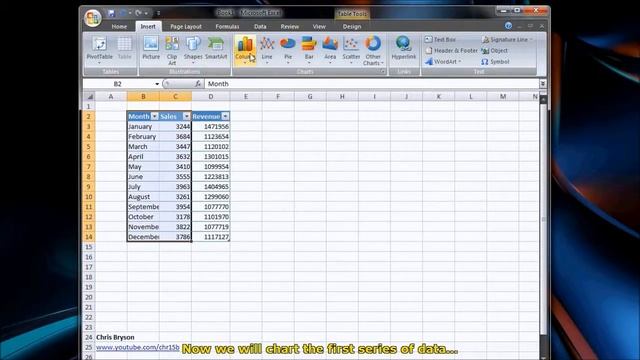Insert a Hyperlink

pyautogui.click(x=403, y=49)
